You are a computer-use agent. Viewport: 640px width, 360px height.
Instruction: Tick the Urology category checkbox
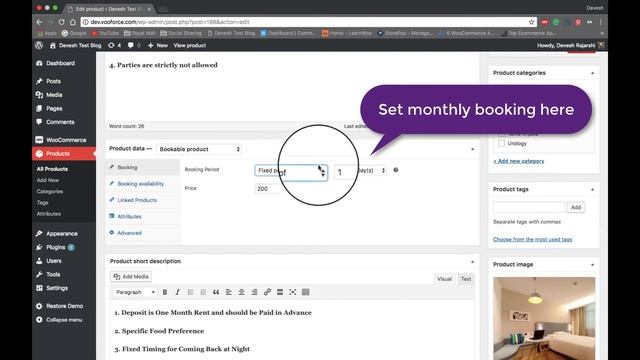501,143
